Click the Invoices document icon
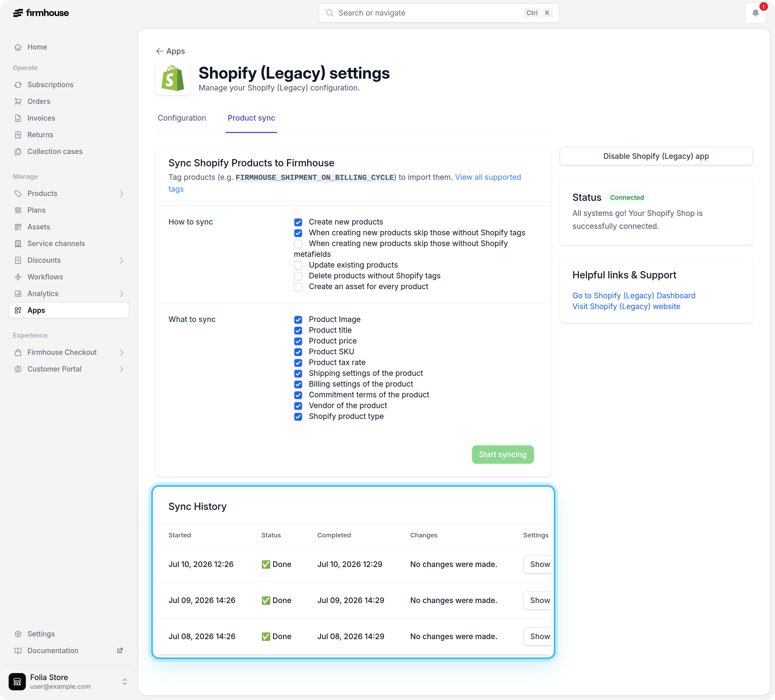The image size is (775, 700). 18,118
